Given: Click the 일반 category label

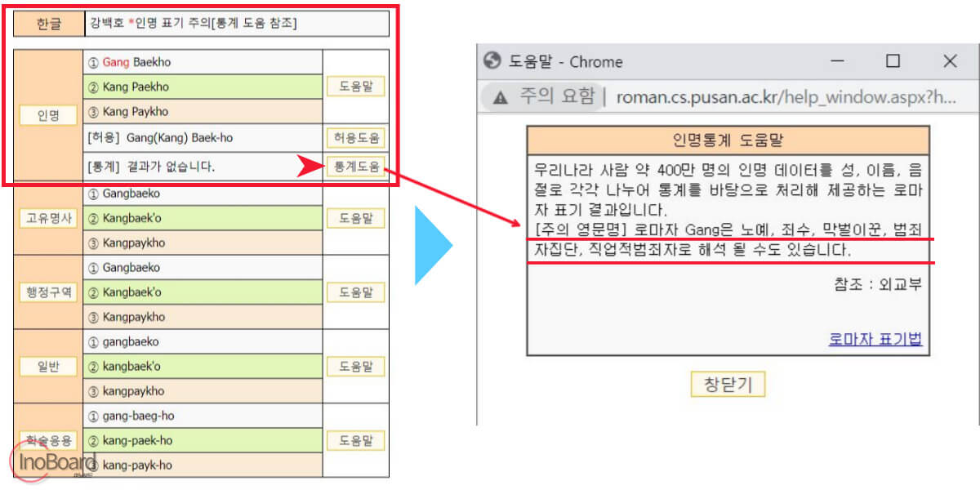Looking at the screenshot, I should [x=49, y=367].
